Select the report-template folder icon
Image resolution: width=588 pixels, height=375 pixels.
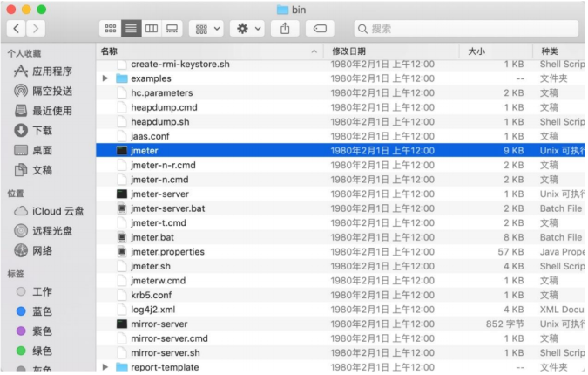point(122,367)
